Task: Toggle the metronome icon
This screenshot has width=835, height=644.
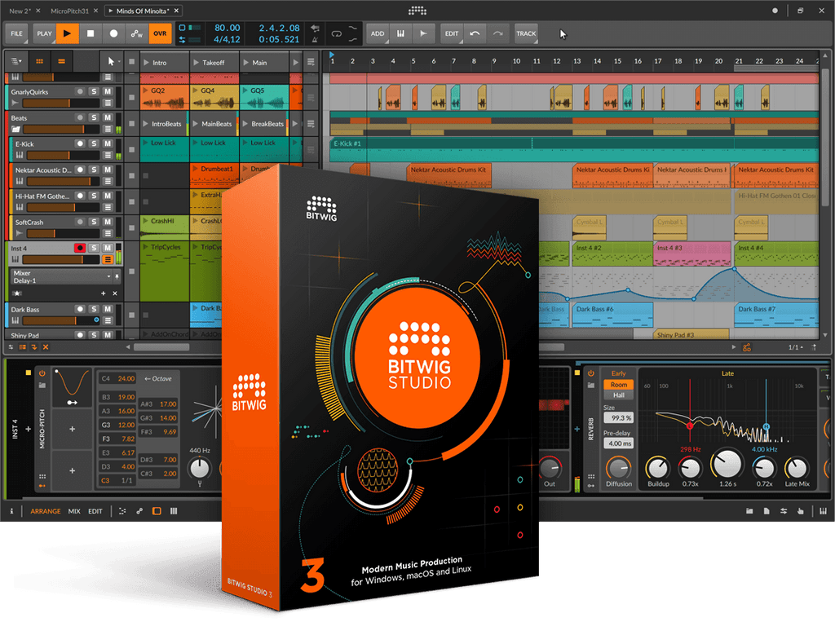Action: point(315,39)
